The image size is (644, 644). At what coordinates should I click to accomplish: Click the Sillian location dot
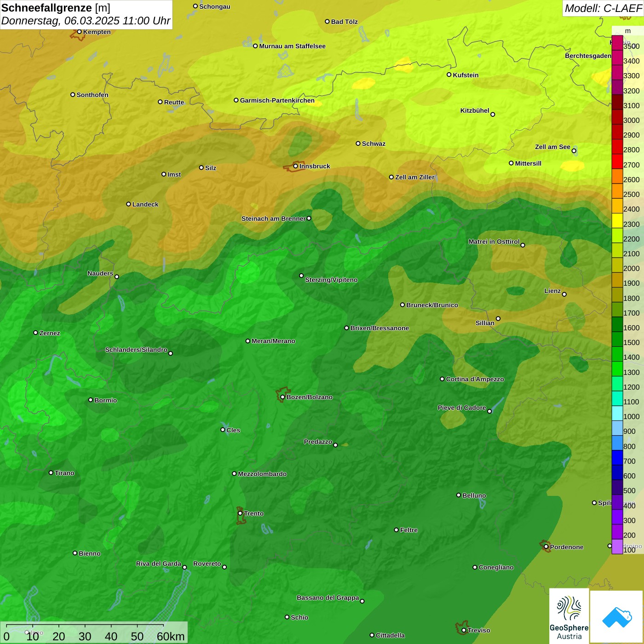[x=498, y=318]
